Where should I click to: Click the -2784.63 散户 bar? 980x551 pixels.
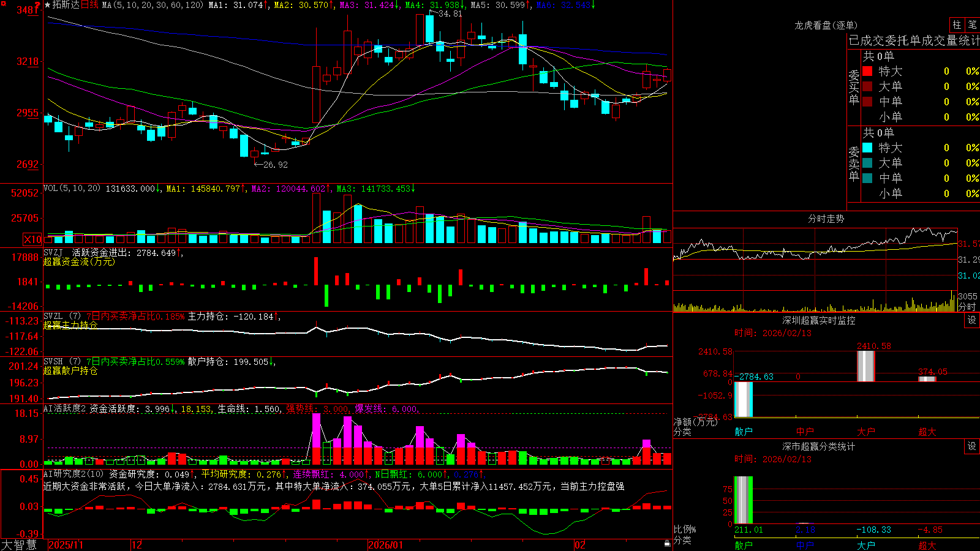pos(744,399)
